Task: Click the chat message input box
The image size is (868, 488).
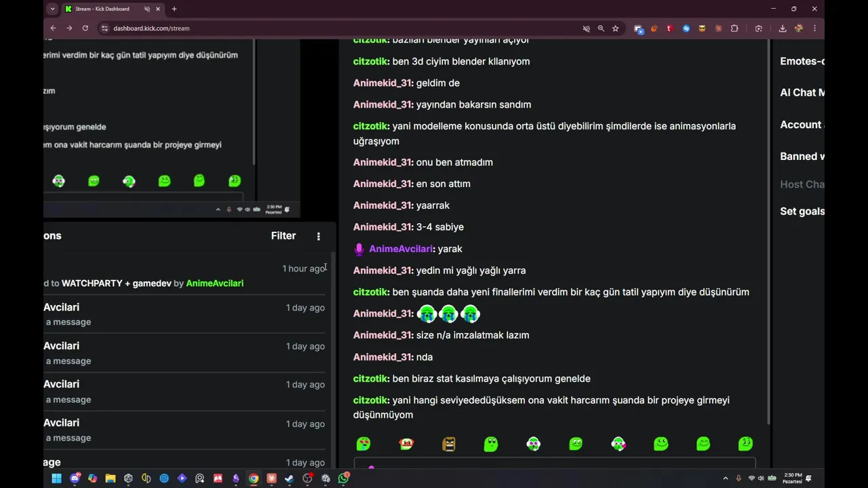Action: [554, 464]
